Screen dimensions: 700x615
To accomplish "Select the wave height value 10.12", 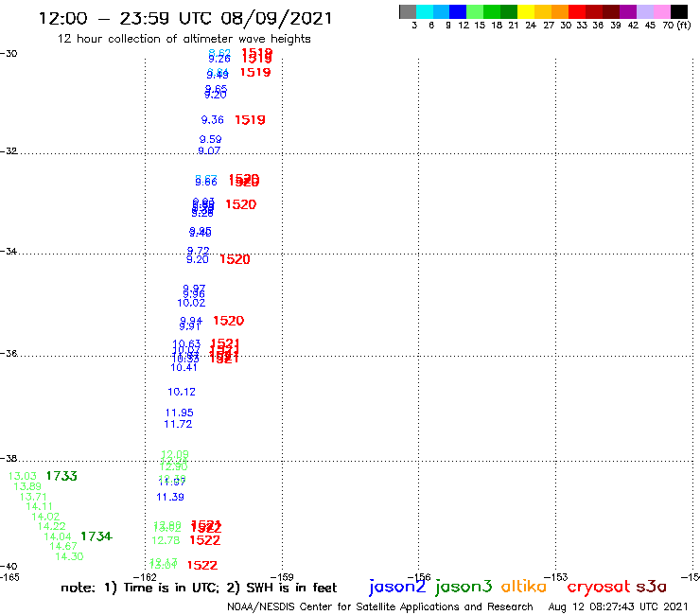I will (182, 392).
